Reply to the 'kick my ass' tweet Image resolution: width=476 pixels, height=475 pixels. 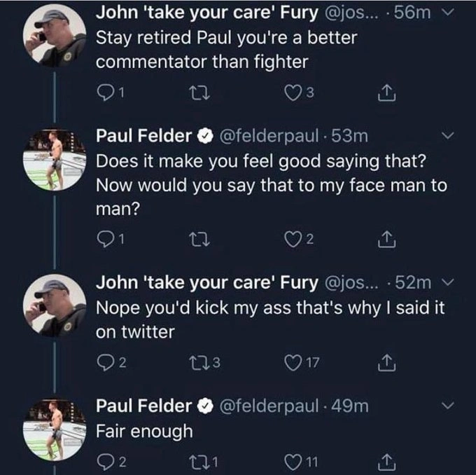104,362
